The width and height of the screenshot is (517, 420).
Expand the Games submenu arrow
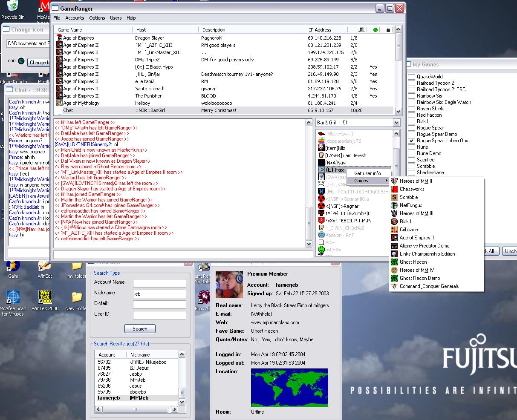387,181
